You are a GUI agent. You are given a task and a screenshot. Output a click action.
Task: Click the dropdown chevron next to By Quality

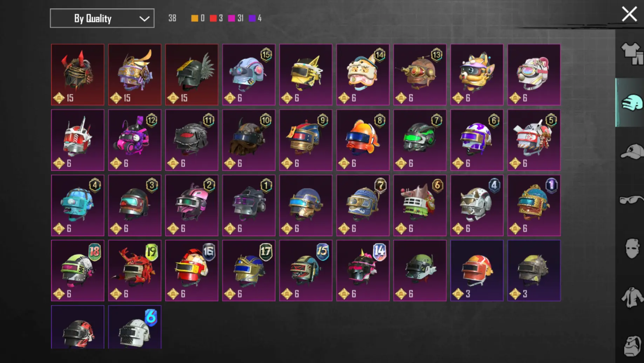coord(144,19)
